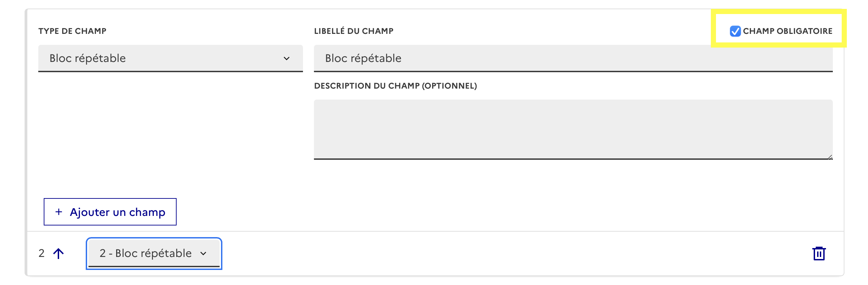Select the "Bloc répétable" text in the label field
Viewport: 868px width, 285px height.
363,59
